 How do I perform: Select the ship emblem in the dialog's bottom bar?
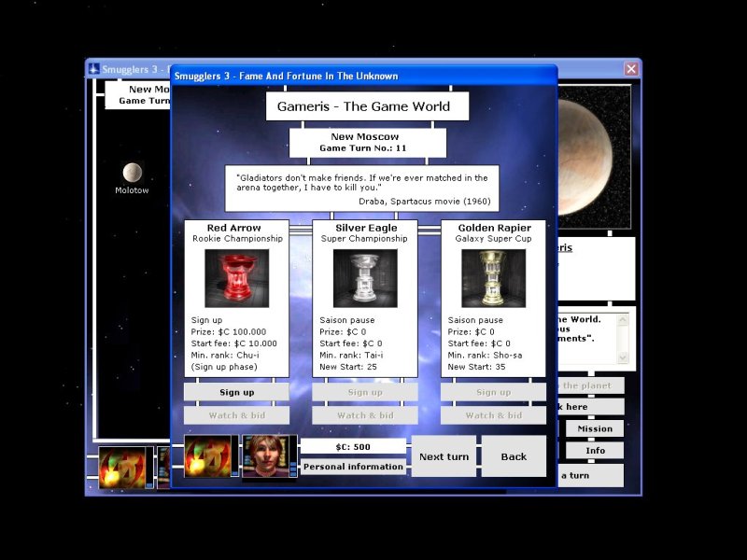(209, 456)
